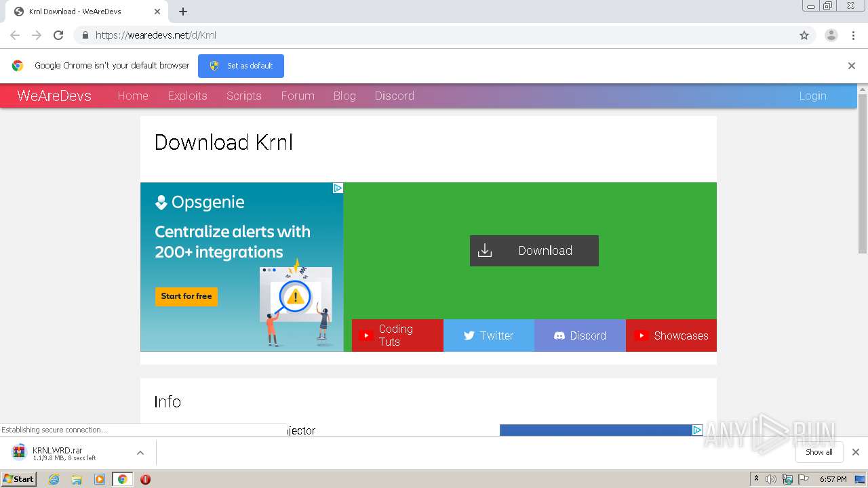Click AdChoices icon on bottom blue ad
The height and width of the screenshot is (488, 868).
(697, 430)
